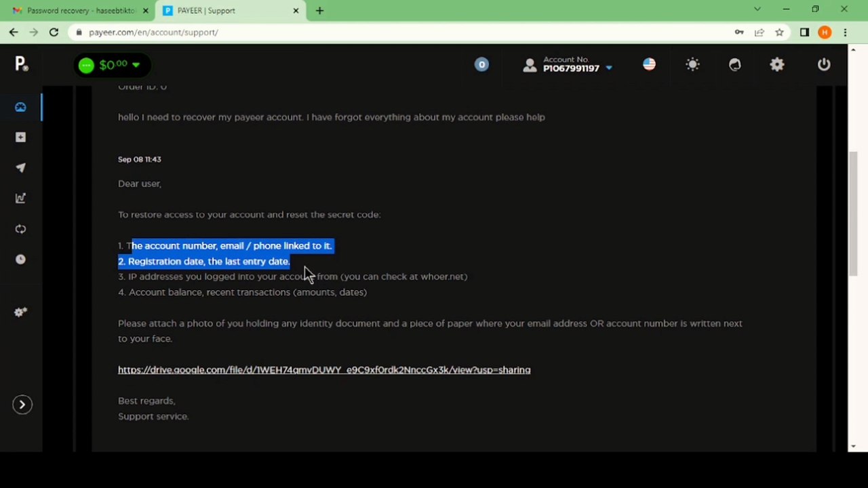Click the 'Dear user,' greeting
Viewport: 868px width, 488px height.
click(140, 184)
